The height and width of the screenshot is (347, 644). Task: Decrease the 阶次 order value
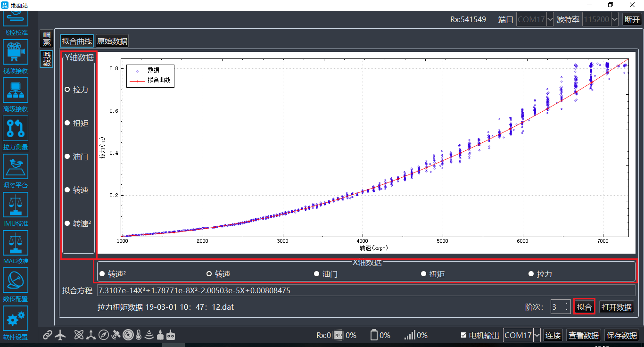(567, 310)
